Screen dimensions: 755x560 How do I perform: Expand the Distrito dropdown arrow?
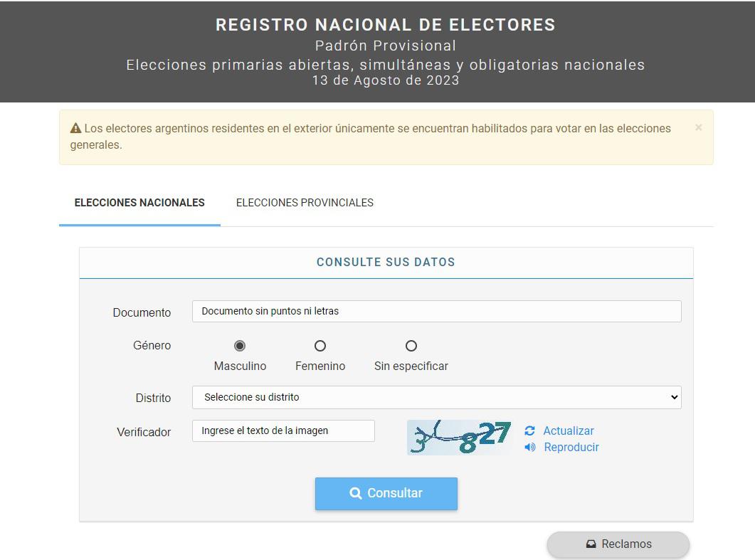674,397
